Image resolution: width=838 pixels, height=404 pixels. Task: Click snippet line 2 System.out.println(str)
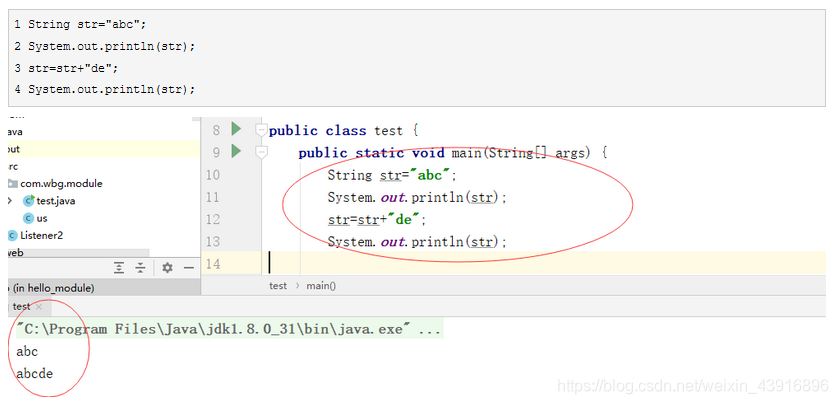[112, 46]
